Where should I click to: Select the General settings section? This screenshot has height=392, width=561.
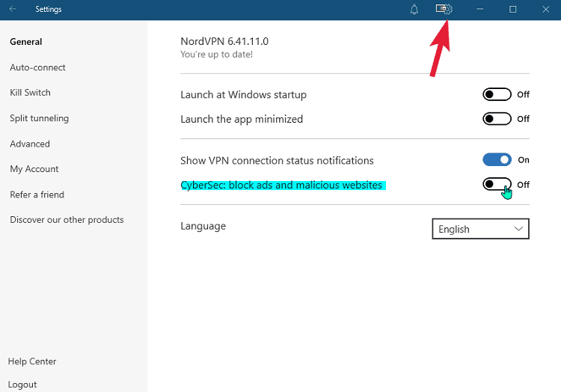point(26,42)
